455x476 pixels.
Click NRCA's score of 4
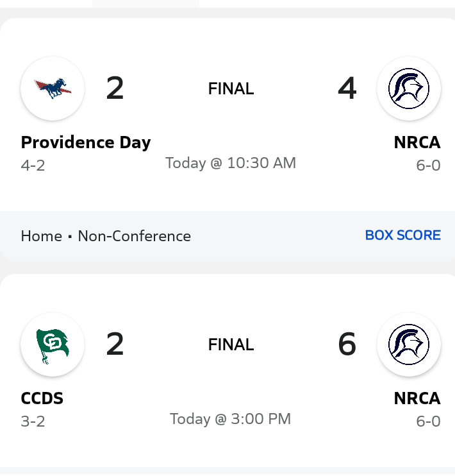pos(347,89)
